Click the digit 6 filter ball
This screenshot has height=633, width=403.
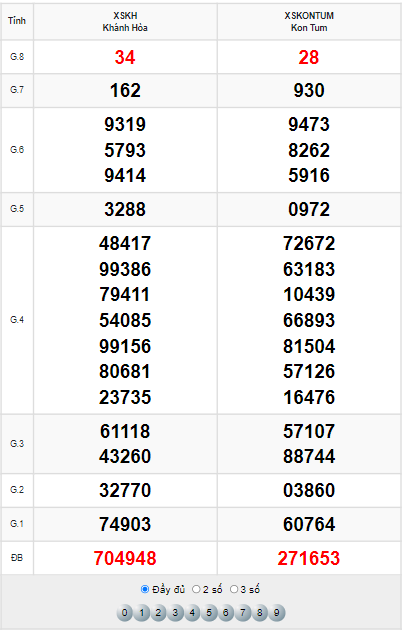coord(226,612)
